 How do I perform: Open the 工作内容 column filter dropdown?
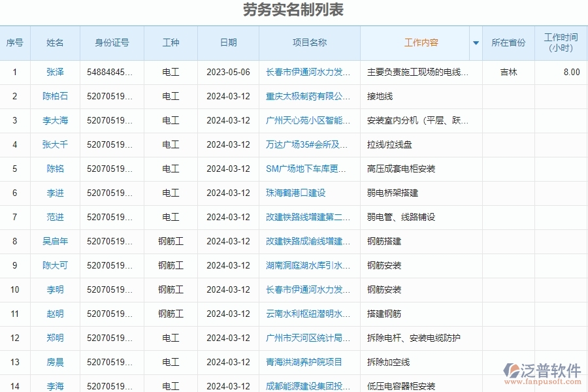click(x=475, y=42)
